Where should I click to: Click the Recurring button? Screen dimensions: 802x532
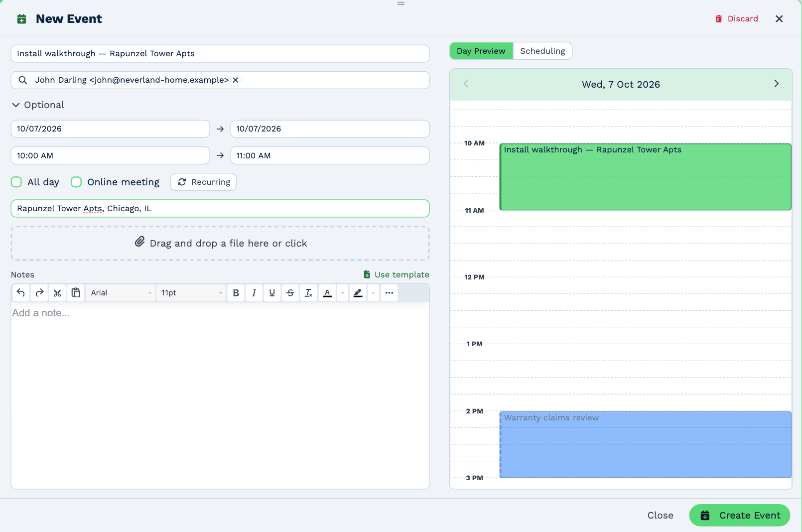pos(204,182)
